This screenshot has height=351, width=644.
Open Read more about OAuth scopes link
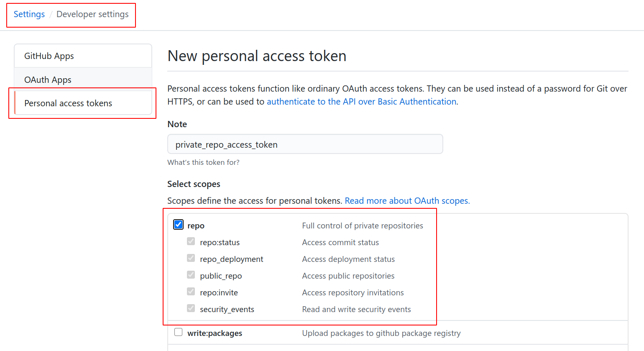click(407, 201)
